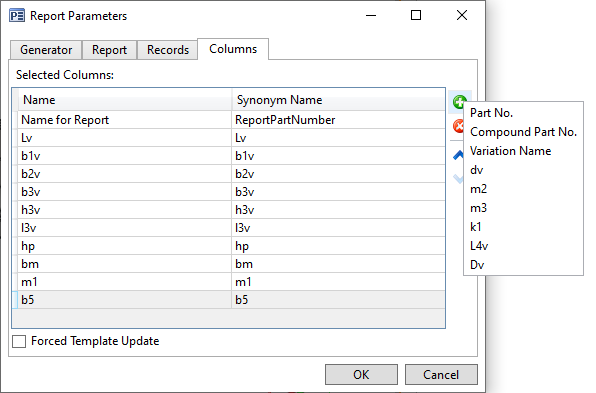Image resolution: width=596 pixels, height=393 pixels.
Task: Click the Name column header
Action: (x=124, y=100)
